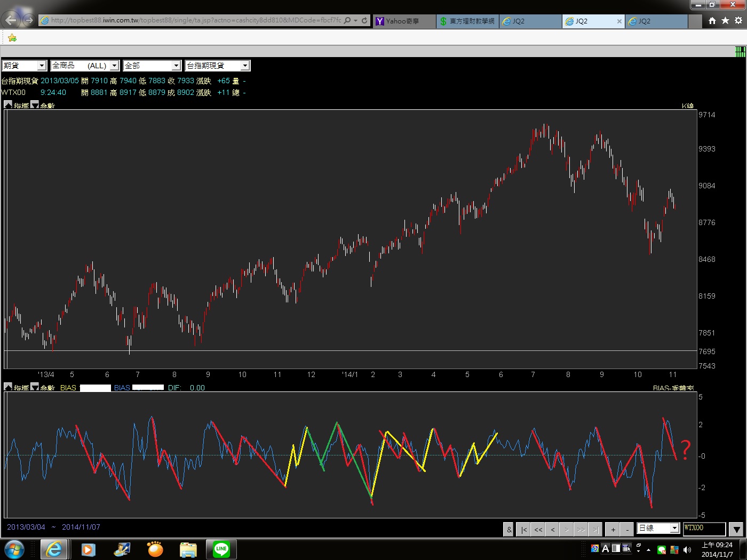
Task: Open media player taskbar icon
Action: pos(89,549)
